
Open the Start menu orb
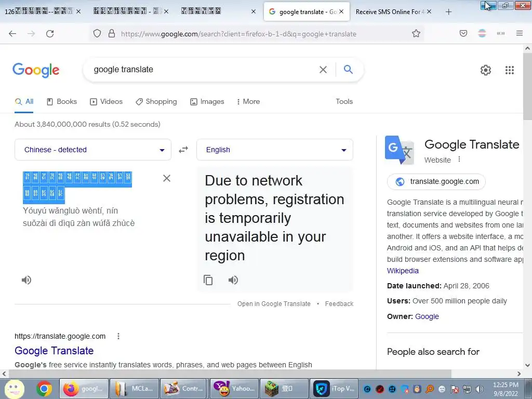pos(15,389)
